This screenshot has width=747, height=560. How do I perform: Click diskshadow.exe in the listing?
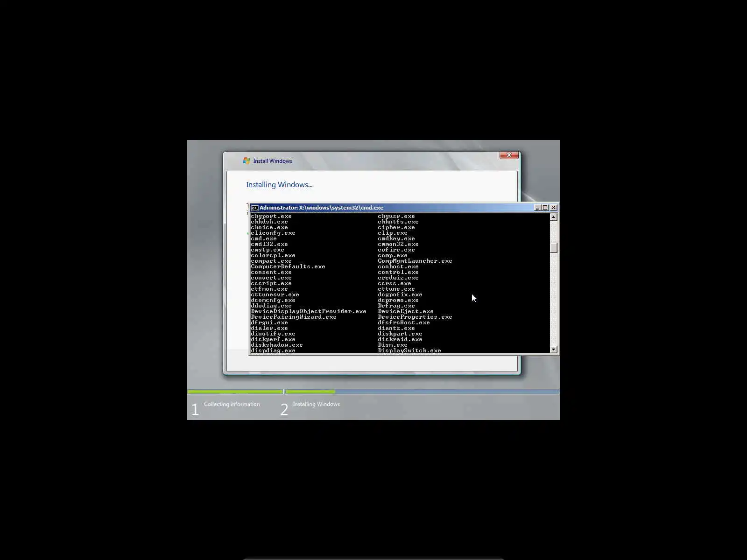click(x=277, y=345)
